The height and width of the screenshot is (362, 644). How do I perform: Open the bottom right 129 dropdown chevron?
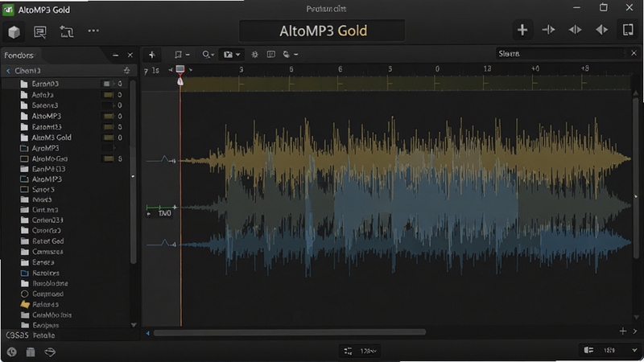634,350
